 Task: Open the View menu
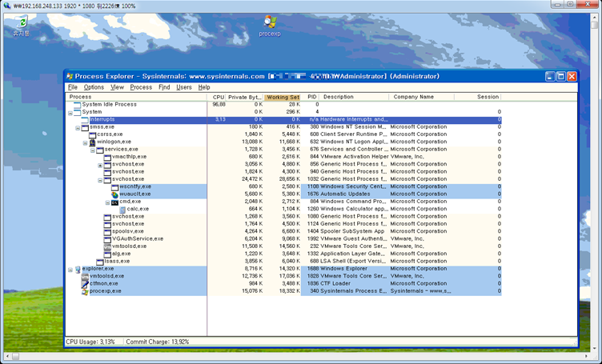(x=117, y=87)
